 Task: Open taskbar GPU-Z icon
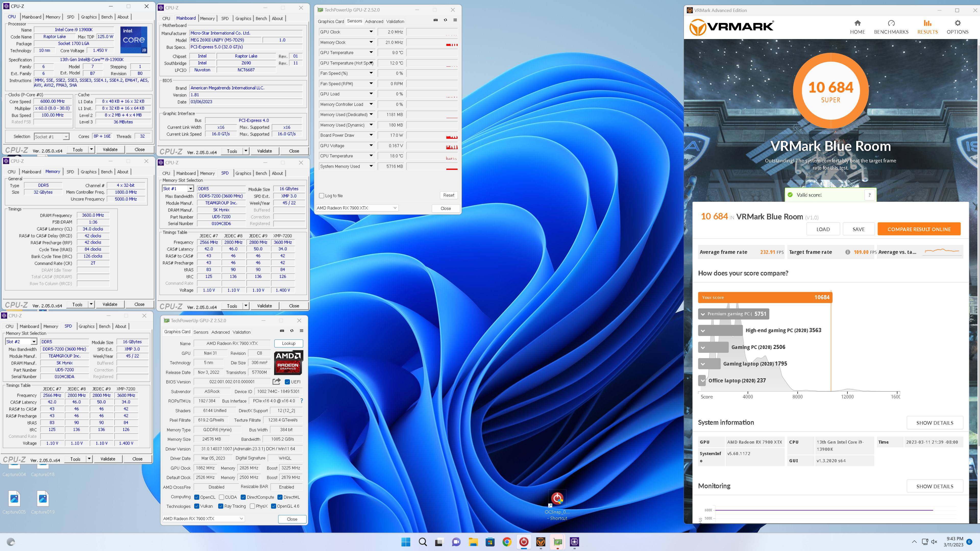[x=558, y=542]
